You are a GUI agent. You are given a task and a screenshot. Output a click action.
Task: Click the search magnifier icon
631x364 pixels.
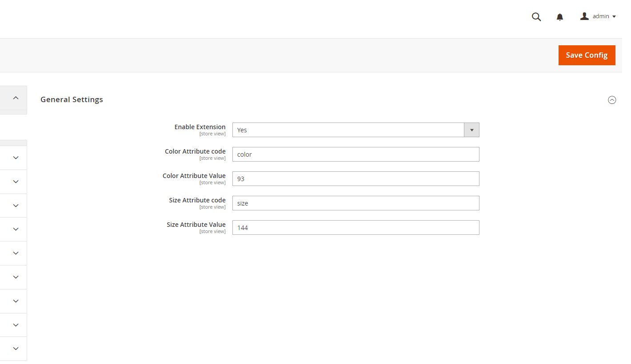coord(536,17)
